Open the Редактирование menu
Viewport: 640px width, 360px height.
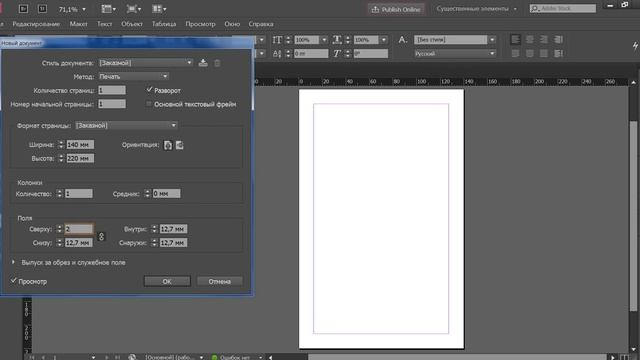coord(36,24)
